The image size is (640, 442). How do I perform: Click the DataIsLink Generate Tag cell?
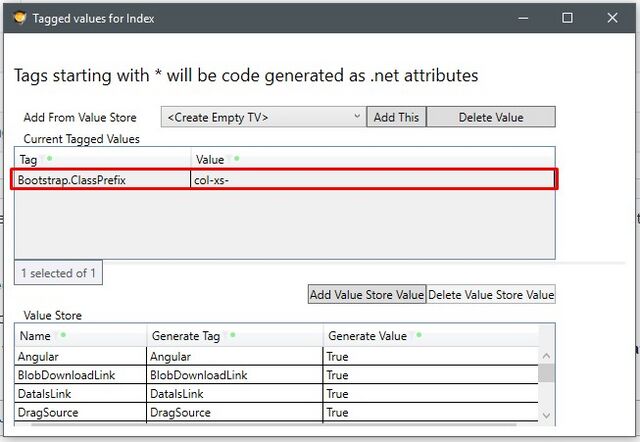click(x=235, y=393)
